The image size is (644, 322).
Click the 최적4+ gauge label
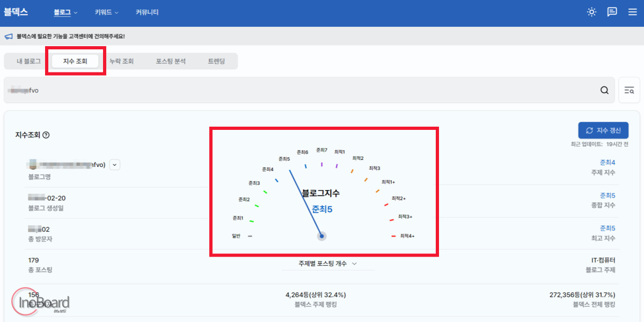click(407, 236)
